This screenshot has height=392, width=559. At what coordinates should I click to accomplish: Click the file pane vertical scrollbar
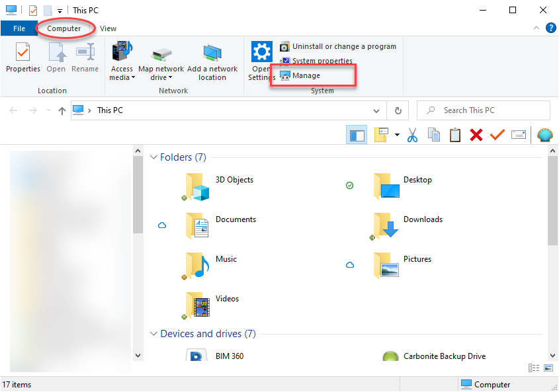coord(552,201)
